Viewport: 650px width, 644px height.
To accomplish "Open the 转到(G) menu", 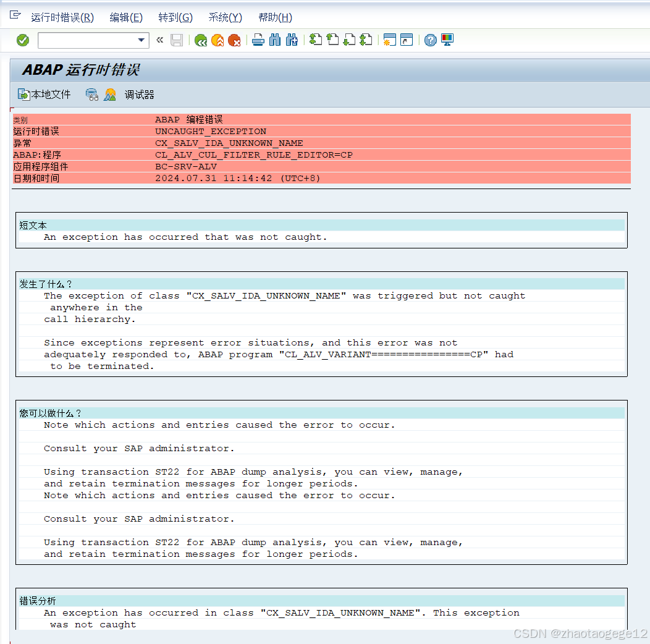I will click(175, 17).
